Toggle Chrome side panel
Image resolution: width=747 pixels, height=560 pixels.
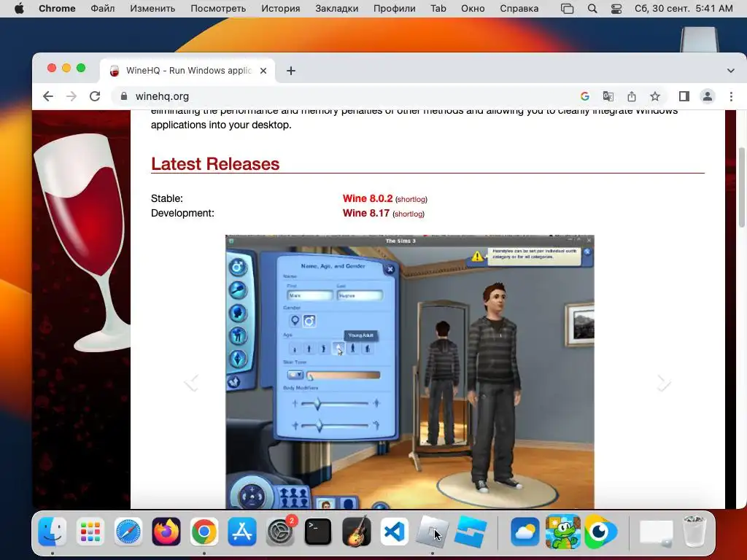point(684,96)
